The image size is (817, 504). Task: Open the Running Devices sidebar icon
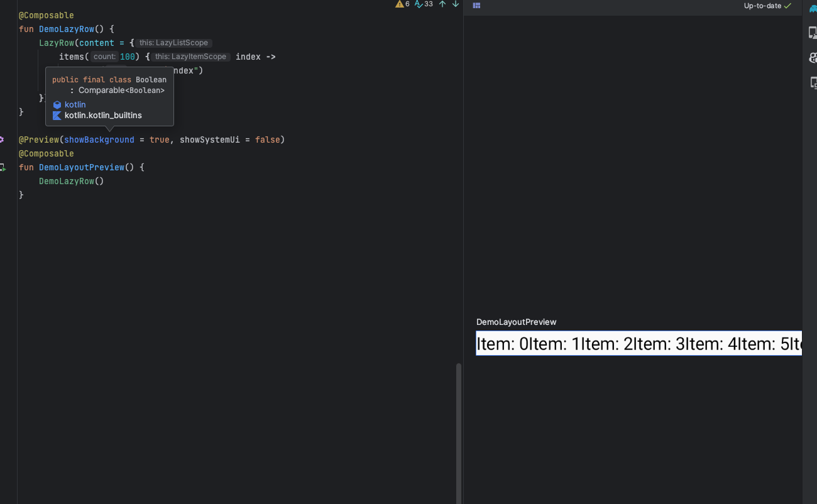click(813, 83)
